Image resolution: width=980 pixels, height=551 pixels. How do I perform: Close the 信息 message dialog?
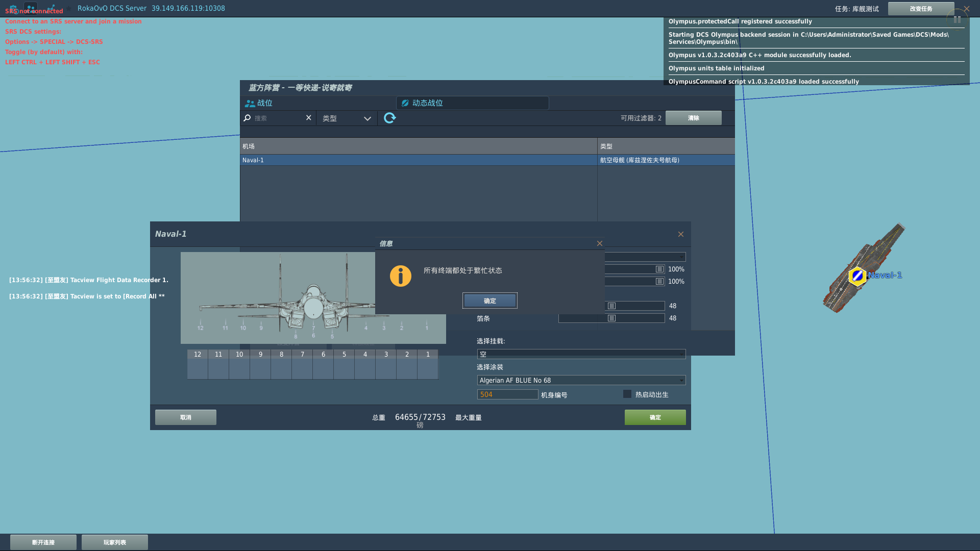600,243
